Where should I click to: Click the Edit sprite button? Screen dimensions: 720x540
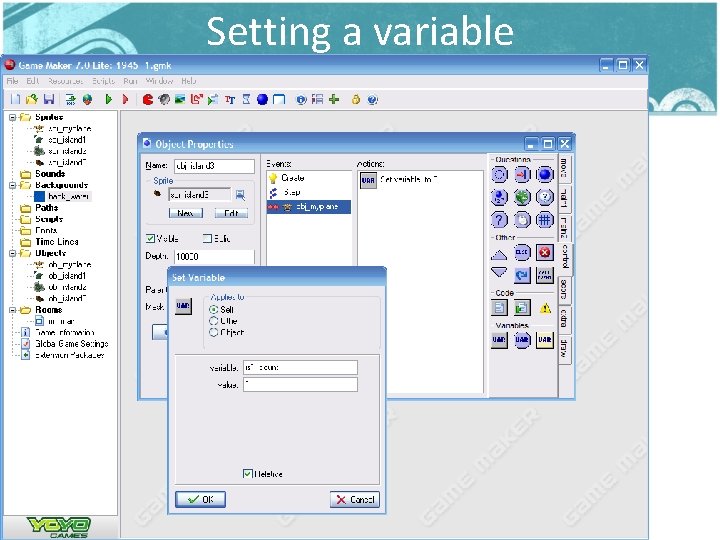pos(231,213)
